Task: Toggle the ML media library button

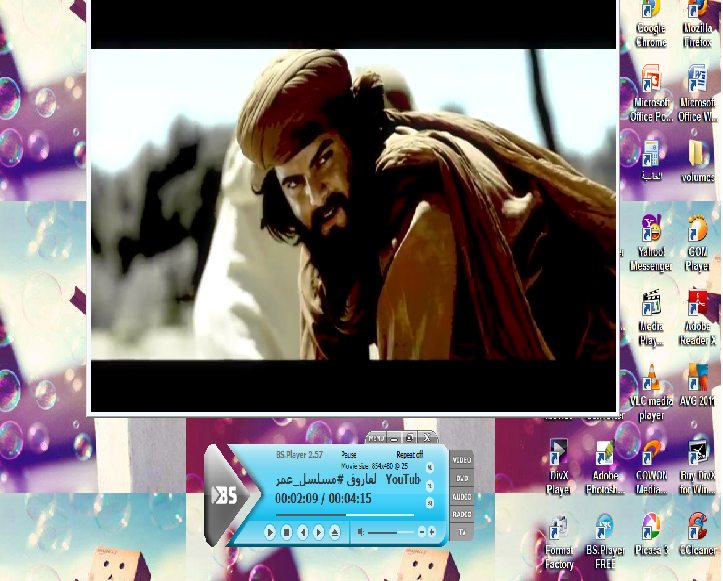Action: [430, 468]
